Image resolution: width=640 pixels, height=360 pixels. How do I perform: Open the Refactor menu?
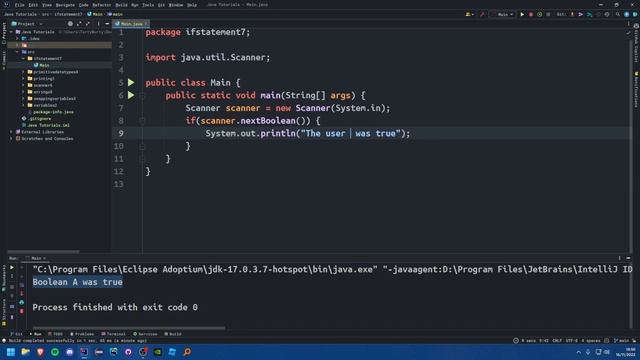tap(102, 5)
